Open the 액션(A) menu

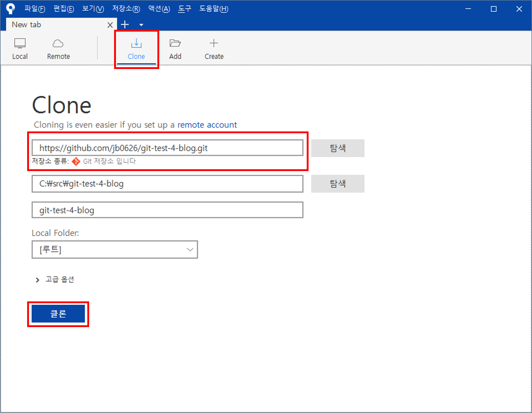pyautogui.click(x=159, y=9)
